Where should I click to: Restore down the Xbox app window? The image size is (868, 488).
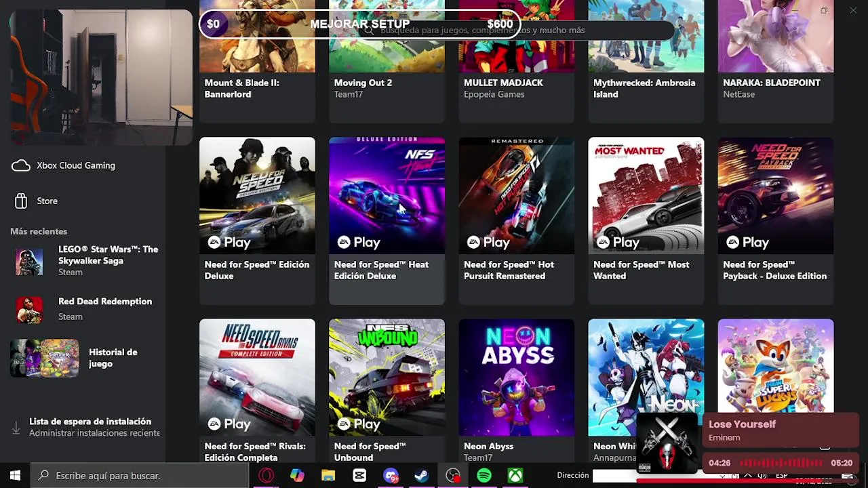(824, 10)
